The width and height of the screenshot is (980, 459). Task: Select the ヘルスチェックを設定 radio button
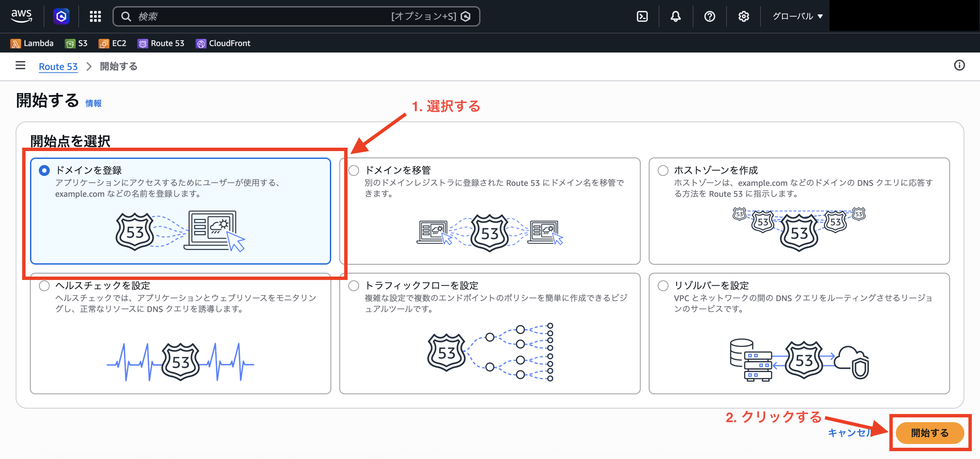pos(44,285)
